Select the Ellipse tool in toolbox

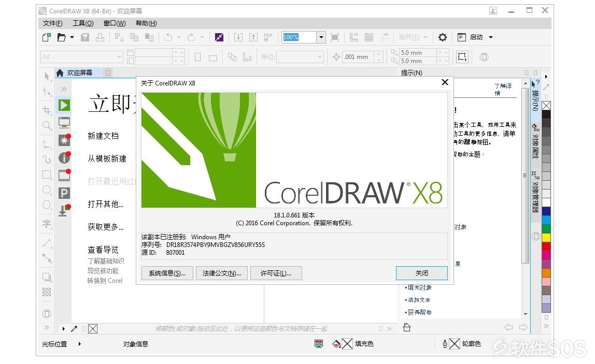[47, 190]
